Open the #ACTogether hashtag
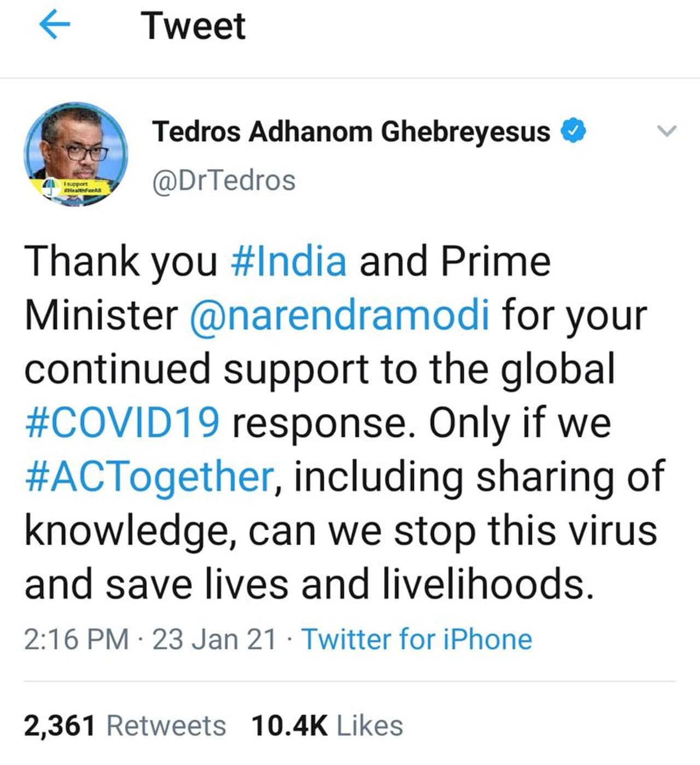The width and height of the screenshot is (700, 765). click(x=149, y=477)
